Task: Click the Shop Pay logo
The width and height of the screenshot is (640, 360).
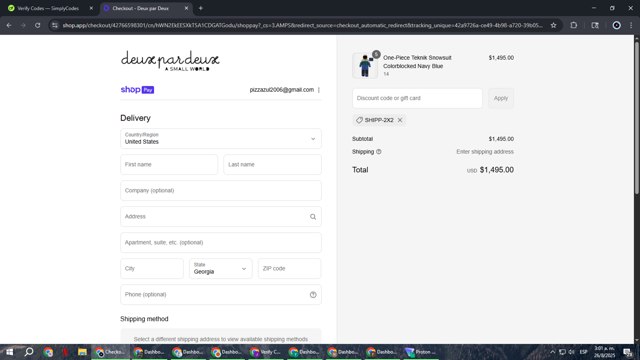Action: (137, 90)
